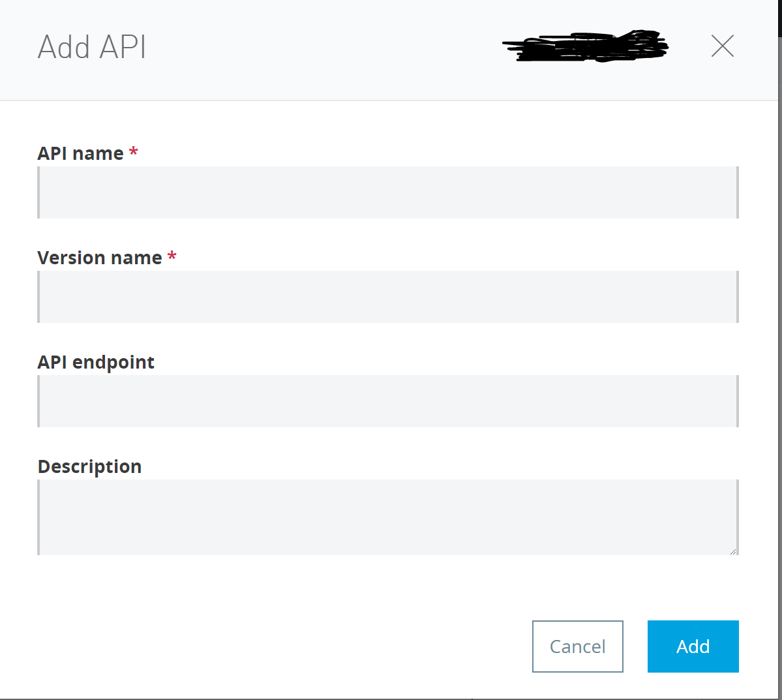Click empty footer space left of Cancel
782x700 pixels.
pos(280,646)
